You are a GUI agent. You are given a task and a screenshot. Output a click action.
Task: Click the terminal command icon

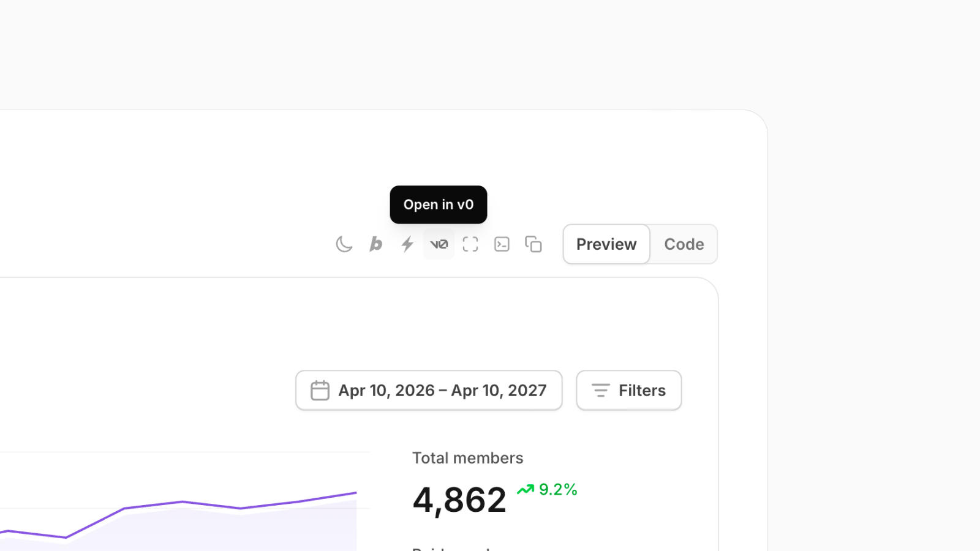pyautogui.click(x=502, y=244)
